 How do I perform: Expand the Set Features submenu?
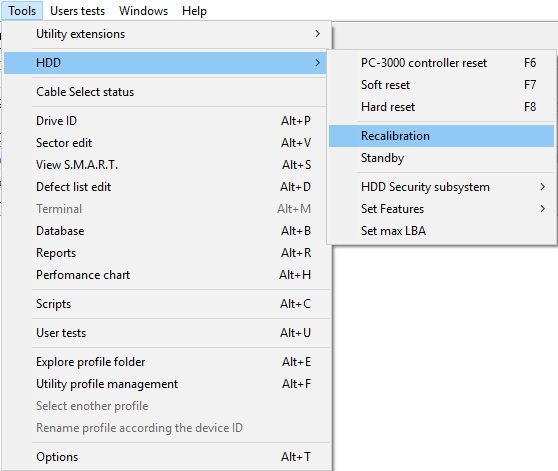click(441, 209)
